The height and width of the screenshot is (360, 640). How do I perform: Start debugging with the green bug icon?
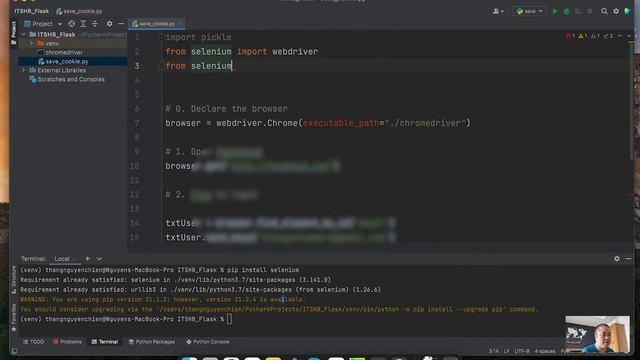click(566, 11)
